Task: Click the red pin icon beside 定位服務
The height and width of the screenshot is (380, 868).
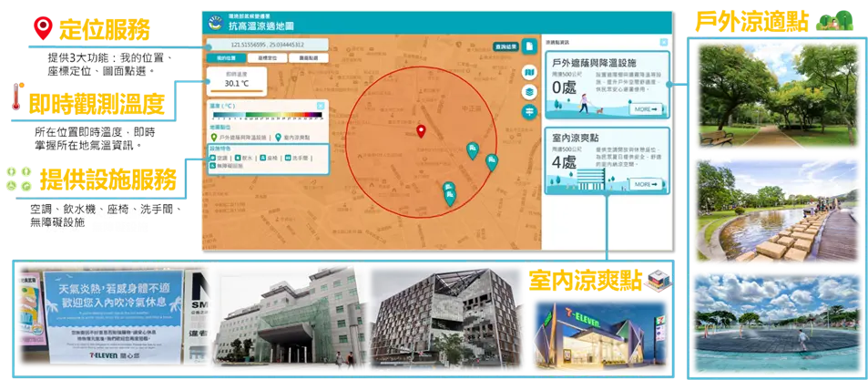Action: 43,26
